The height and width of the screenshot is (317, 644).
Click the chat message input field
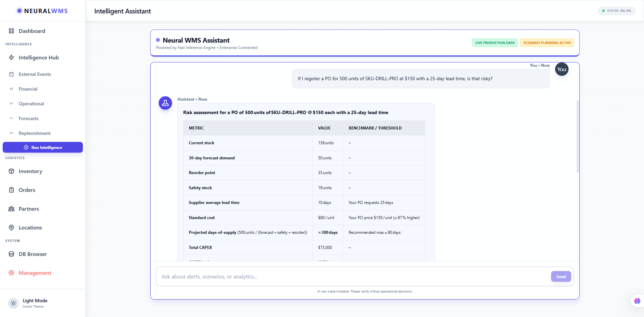(353, 276)
